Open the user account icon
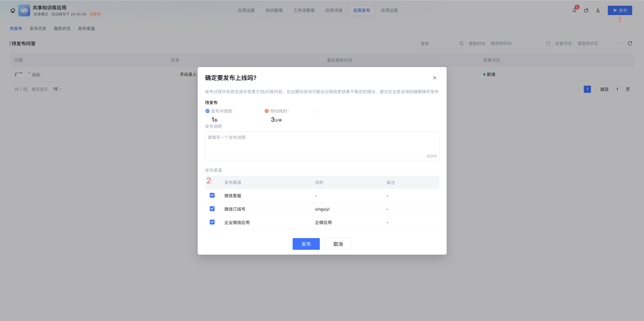 (x=598, y=11)
